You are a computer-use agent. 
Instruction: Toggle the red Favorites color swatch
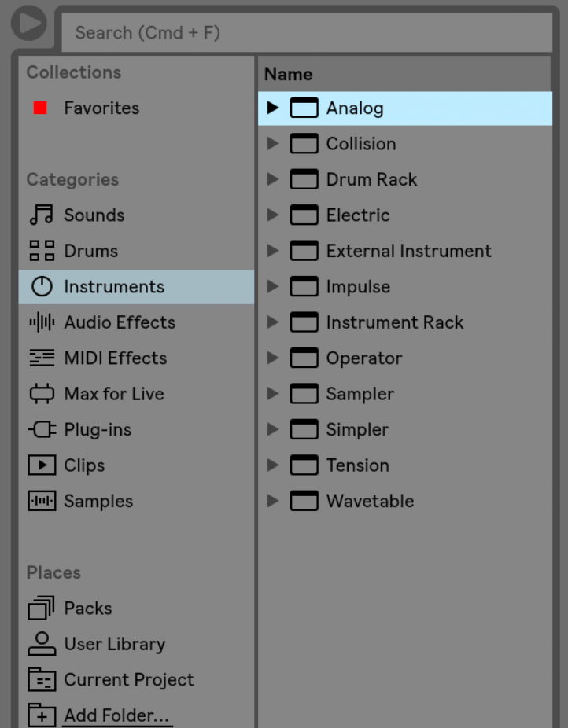click(40, 108)
